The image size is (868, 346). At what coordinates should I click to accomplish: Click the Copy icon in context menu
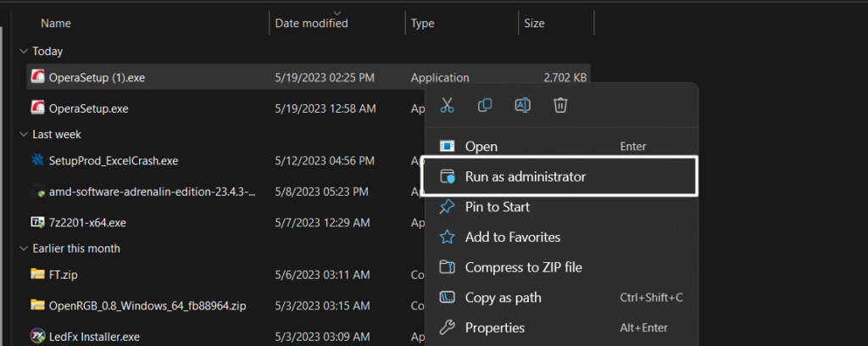point(485,105)
